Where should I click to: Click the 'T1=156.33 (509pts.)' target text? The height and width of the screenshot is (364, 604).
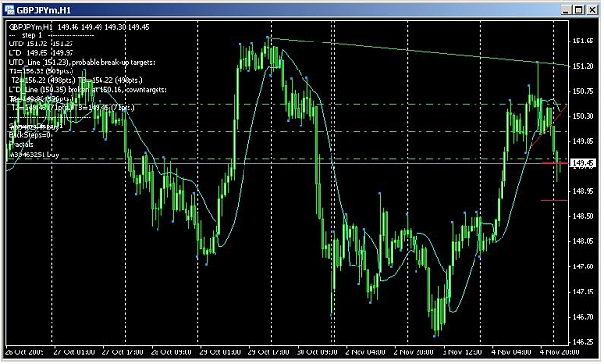41,71
